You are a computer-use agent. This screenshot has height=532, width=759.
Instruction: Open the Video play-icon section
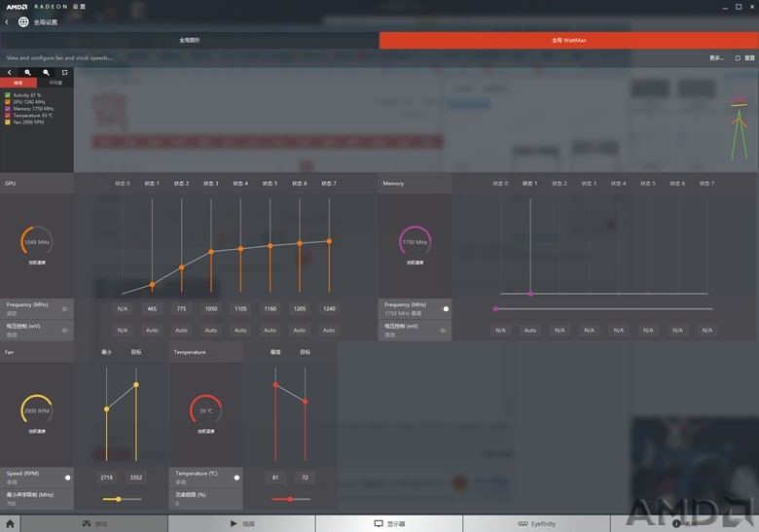[242, 524]
